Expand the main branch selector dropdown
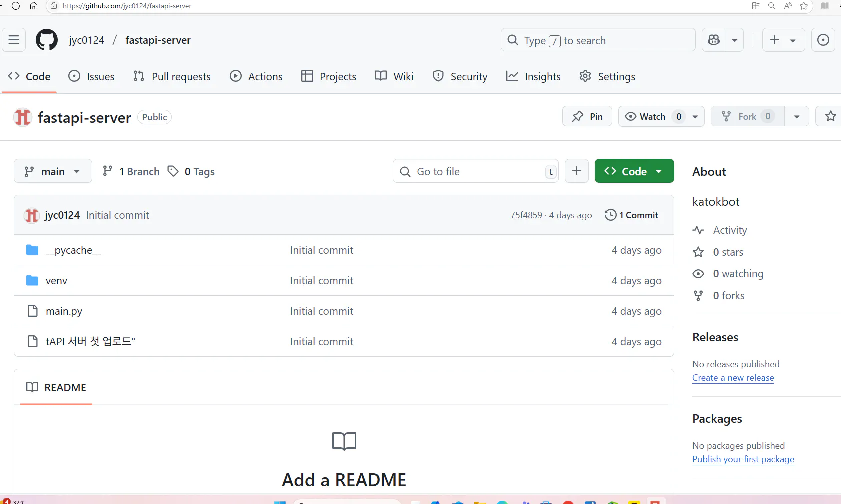841x504 pixels. tap(53, 171)
